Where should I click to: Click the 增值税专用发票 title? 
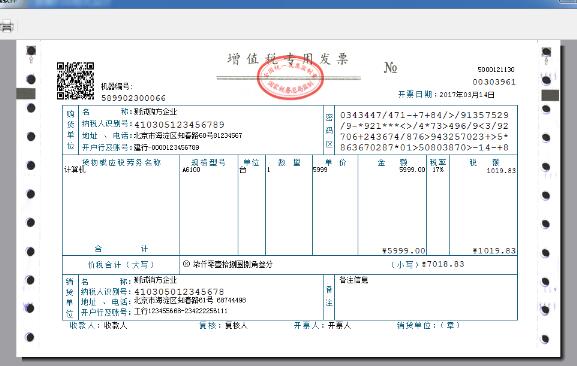288,59
